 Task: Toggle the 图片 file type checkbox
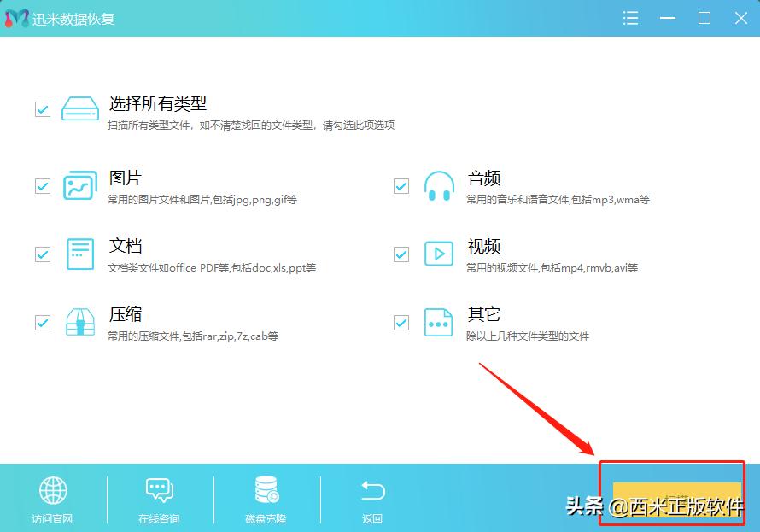[42, 185]
